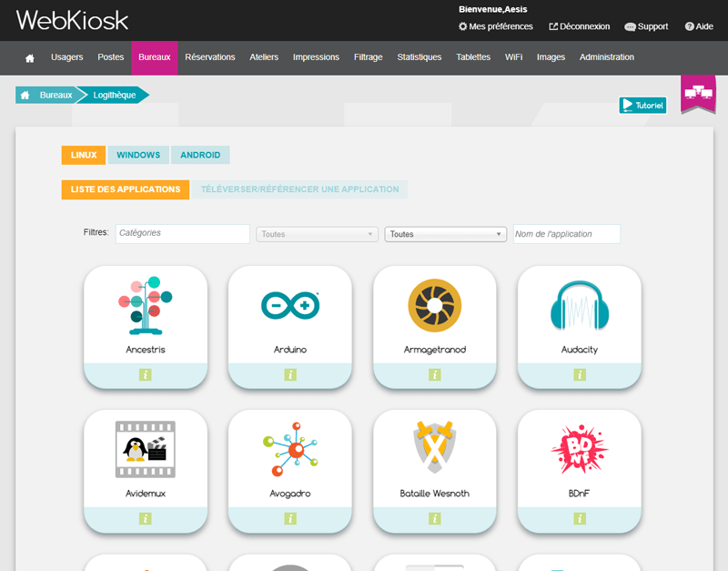This screenshot has width=728, height=571.
Task: Focus the Catégories filter field
Action: (183, 234)
